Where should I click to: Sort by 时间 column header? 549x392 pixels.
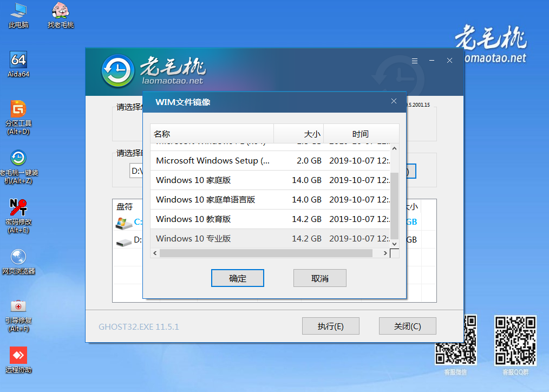pos(361,134)
